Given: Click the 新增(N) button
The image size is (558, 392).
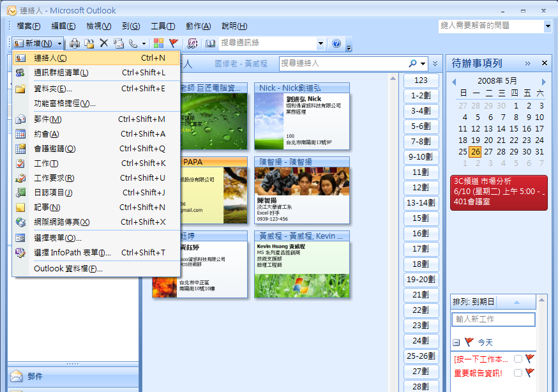Looking at the screenshot, I should pos(33,43).
